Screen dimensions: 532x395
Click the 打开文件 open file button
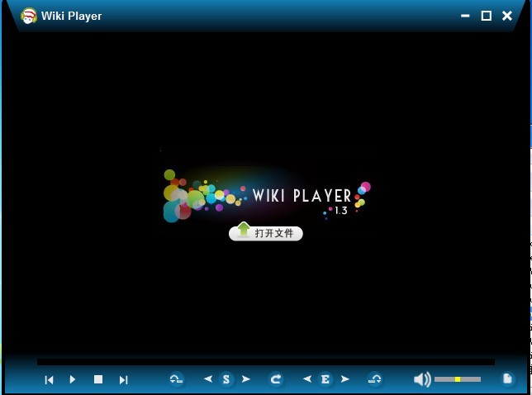[266, 233]
